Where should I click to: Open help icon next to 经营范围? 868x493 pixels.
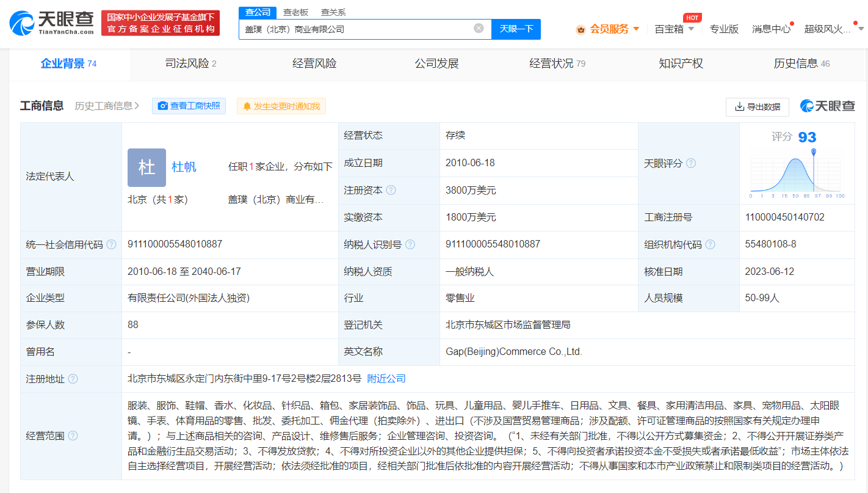coord(73,436)
